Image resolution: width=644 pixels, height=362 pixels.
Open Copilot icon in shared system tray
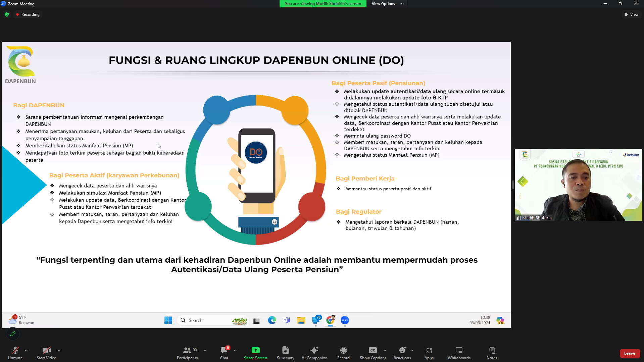tap(500, 320)
